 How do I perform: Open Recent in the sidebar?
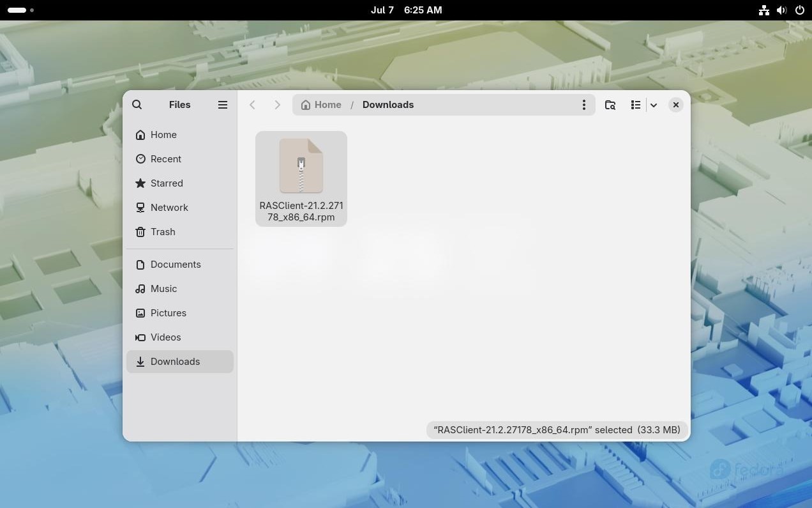click(180, 159)
